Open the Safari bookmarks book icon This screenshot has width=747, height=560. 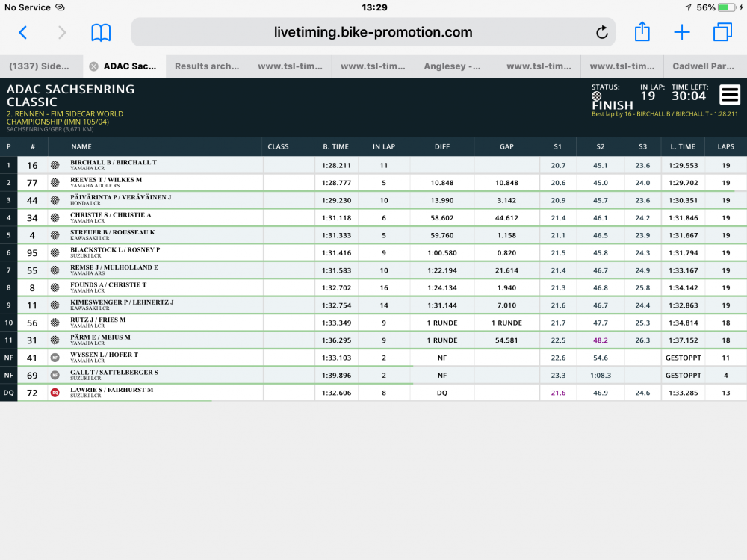tap(101, 32)
